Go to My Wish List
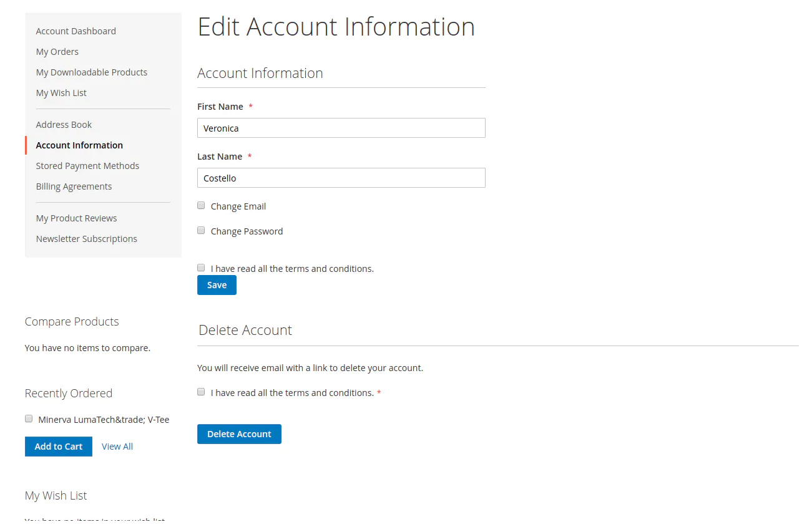 [x=61, y=92]
